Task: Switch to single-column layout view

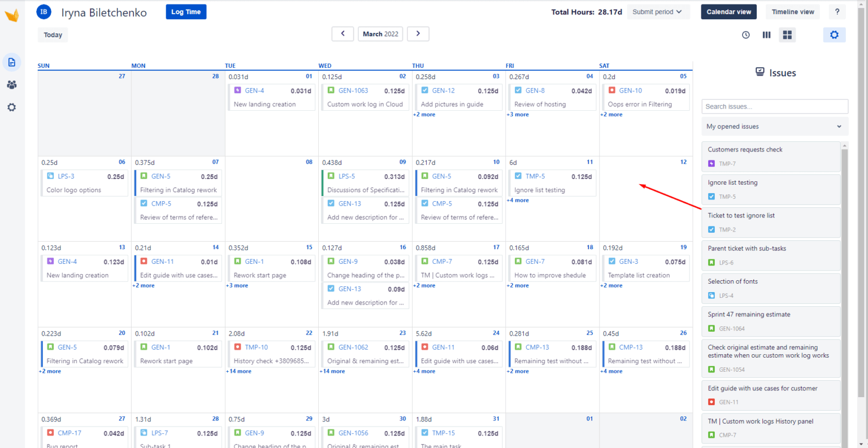Action: click(766, 34)
